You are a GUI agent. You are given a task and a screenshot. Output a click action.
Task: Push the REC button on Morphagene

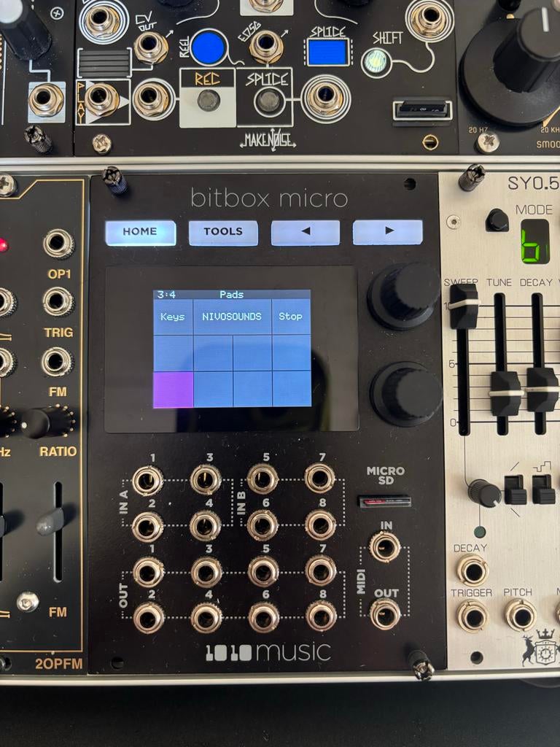(209, 101)
